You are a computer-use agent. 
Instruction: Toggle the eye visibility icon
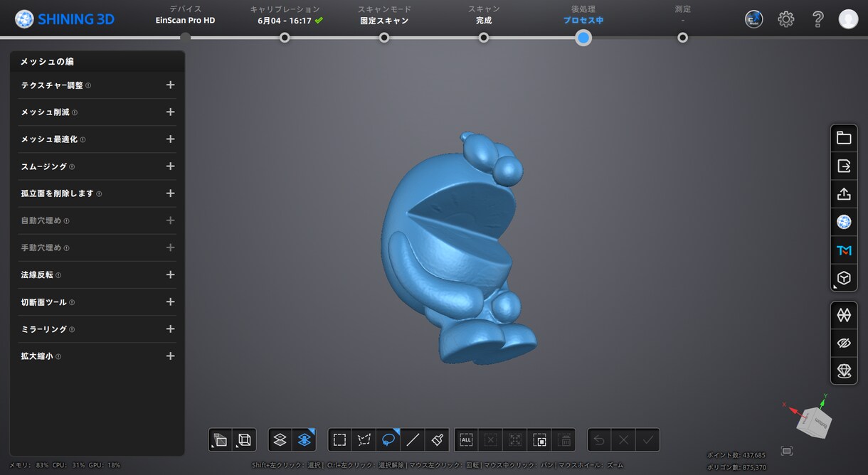coord(844,343)
